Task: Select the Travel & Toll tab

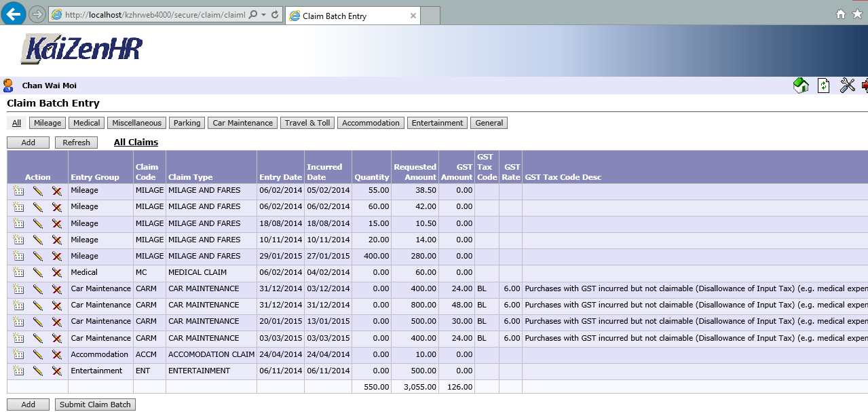Action: [x=307, y=123]
